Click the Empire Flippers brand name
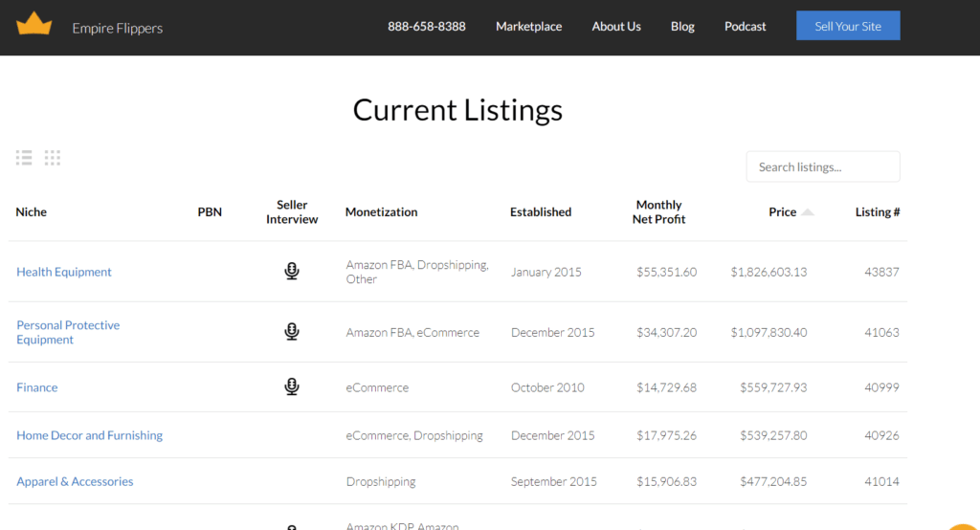This screenshot has height=530, width=980. [118, 28]
